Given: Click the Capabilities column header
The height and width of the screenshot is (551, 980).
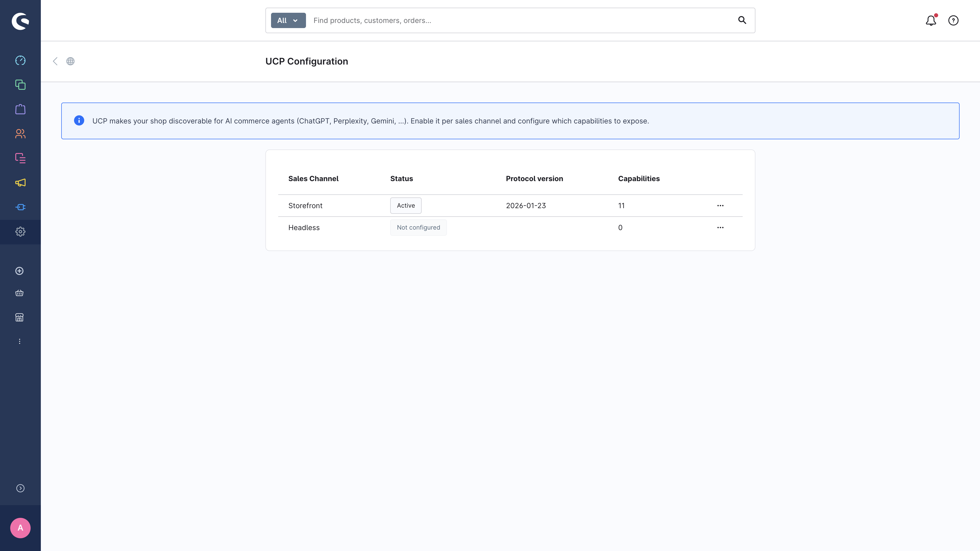Looking at the screenshot, I should (x=639, y=179).
